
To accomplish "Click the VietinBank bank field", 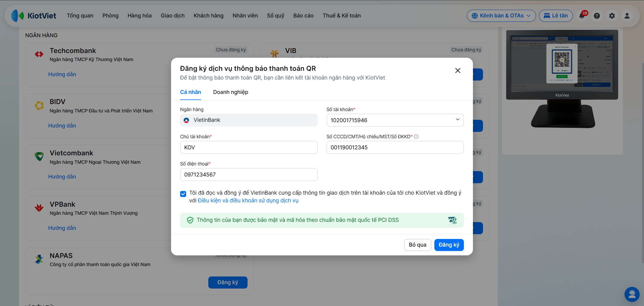I will point(249,120).
